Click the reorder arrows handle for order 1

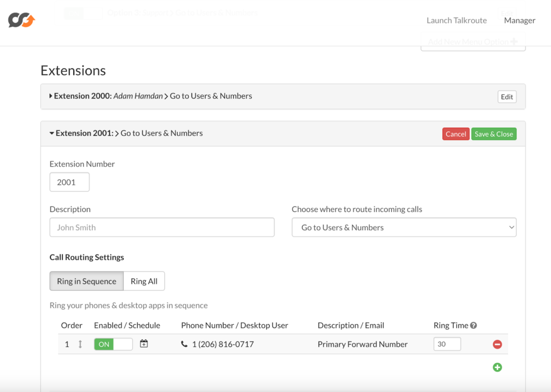click(x=80, y=344)
